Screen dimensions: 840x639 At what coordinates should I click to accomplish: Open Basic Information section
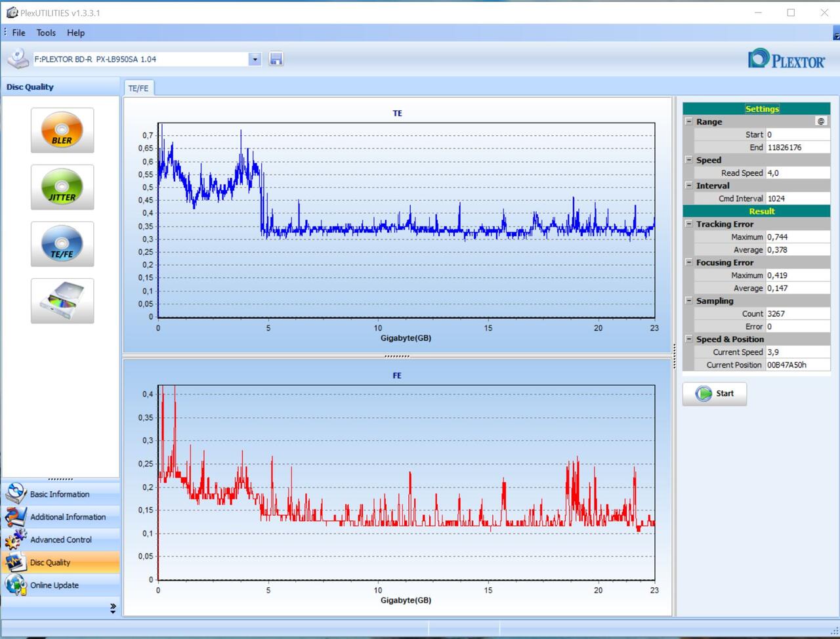(x=60, y=494)
